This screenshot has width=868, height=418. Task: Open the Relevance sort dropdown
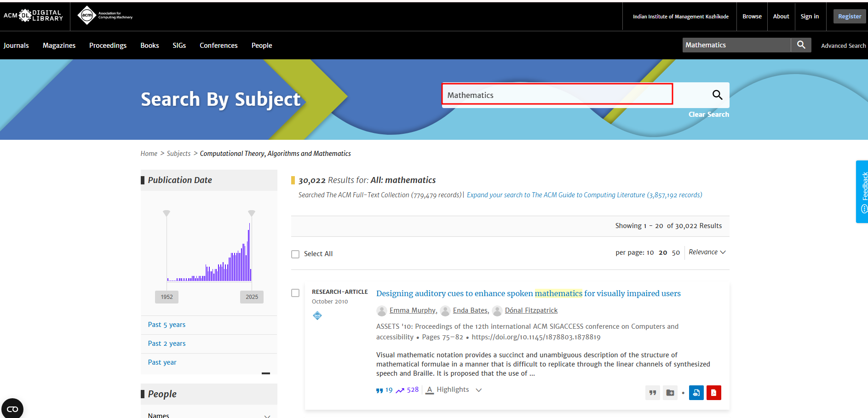[x=707, y=252]
